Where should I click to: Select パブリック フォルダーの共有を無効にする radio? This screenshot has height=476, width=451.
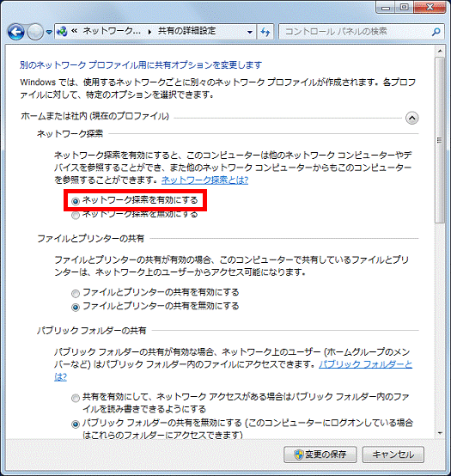click(x=76, y=424)
